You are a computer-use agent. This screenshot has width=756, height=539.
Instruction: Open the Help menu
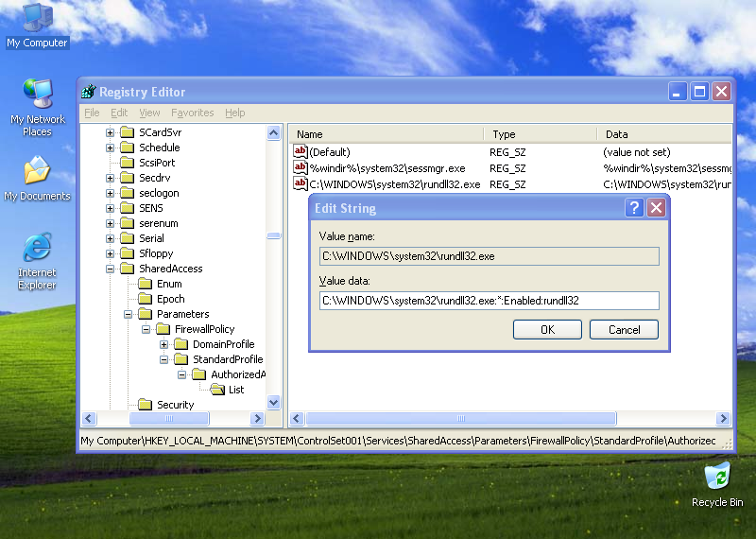(234, 113)
